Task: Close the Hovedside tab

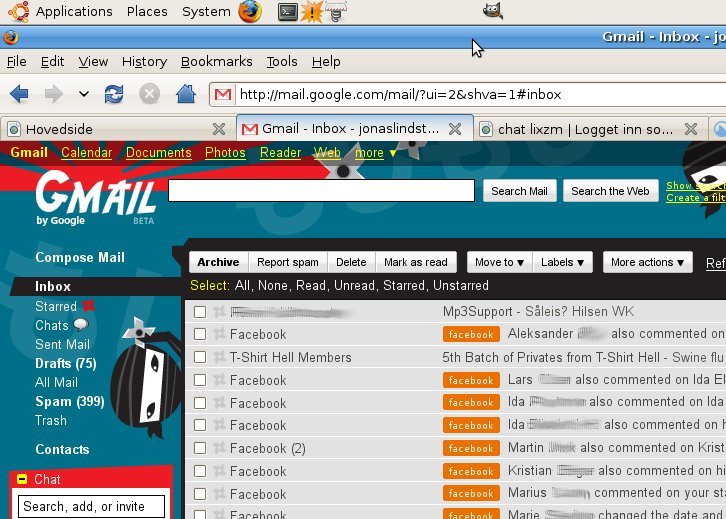Action: coord(219,129)
